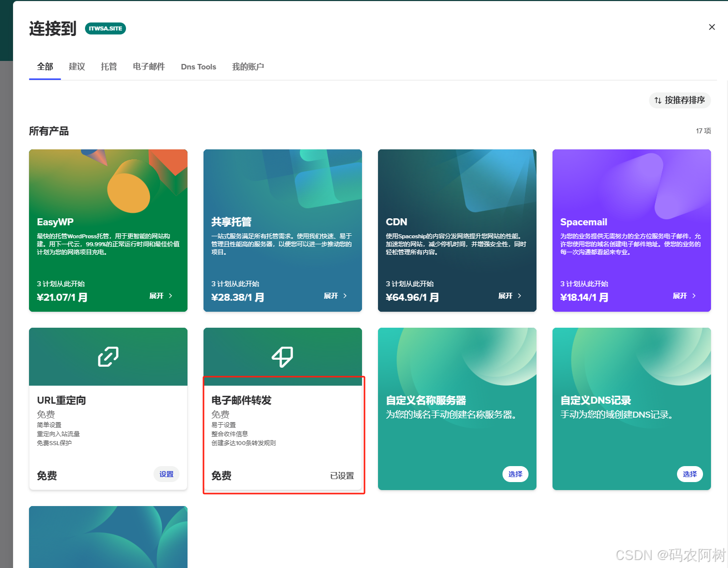Click the 共享托管 card title
728x568 pixels.
(231, 222)
